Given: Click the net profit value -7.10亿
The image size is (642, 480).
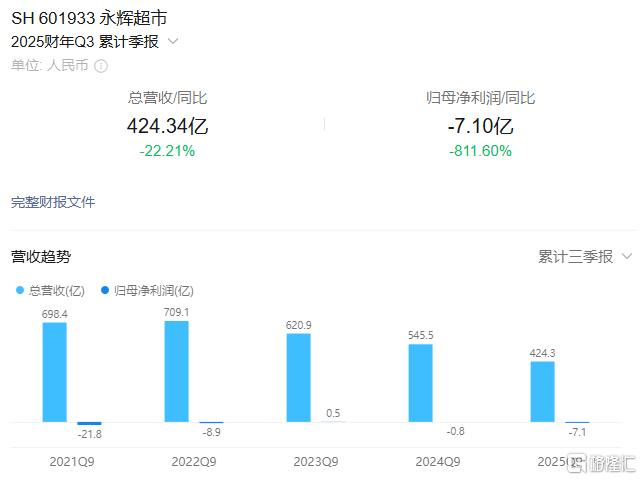Looking at the screenshot, I should pyautogui.click(x=480, y=126).
